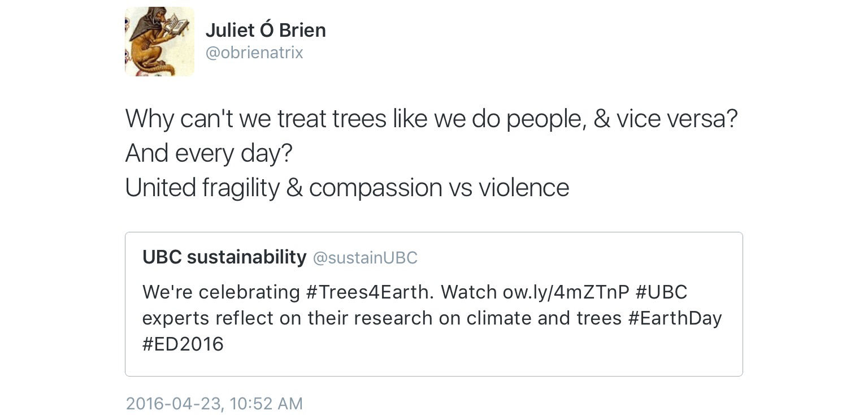Screen dimensions: 868x415
Task: Click the "And every day?" line
Action: tap(209, 153)
